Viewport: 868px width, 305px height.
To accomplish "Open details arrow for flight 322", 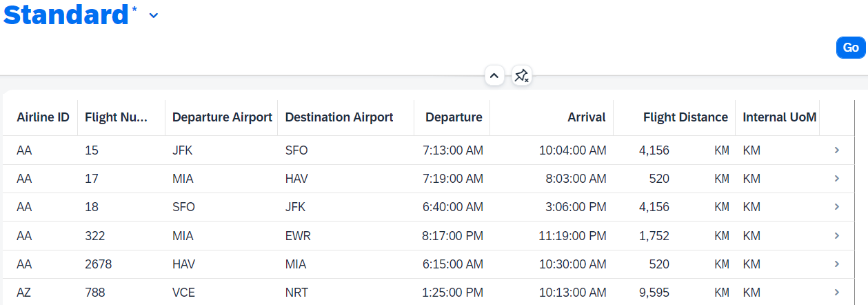I will click(x=836, y=236).
